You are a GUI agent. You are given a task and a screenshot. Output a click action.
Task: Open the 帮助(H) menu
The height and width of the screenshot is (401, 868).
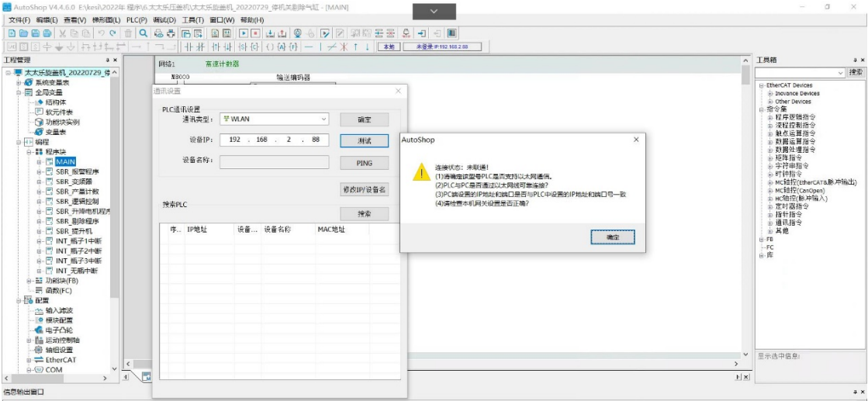click(252, 20)
